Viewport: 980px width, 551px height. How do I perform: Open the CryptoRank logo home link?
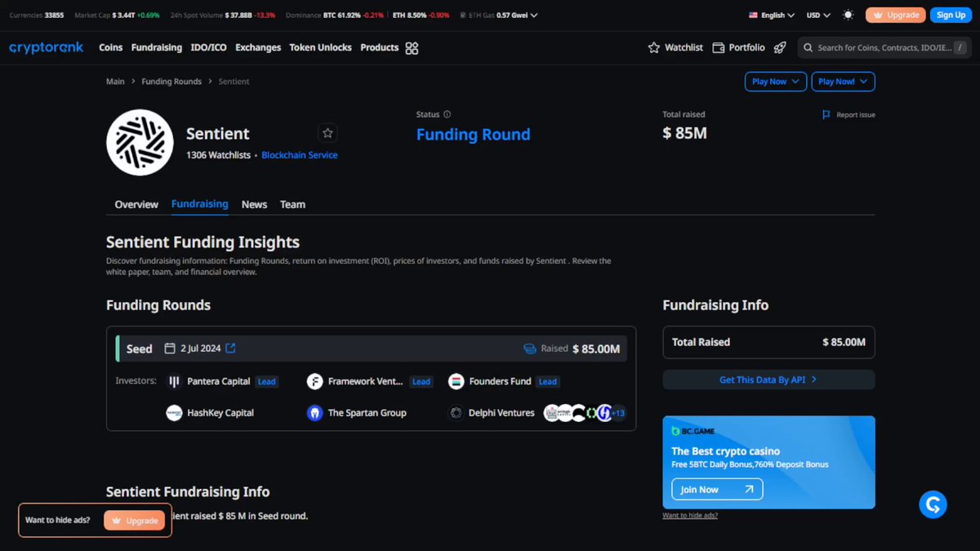click(47, 48)
